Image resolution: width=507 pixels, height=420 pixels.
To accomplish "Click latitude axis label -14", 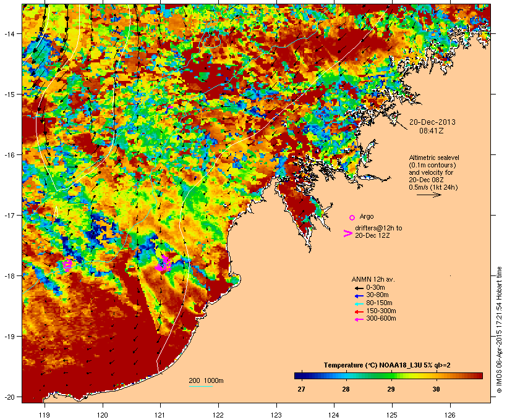I will pyautogui.click(x=9, y=33).
